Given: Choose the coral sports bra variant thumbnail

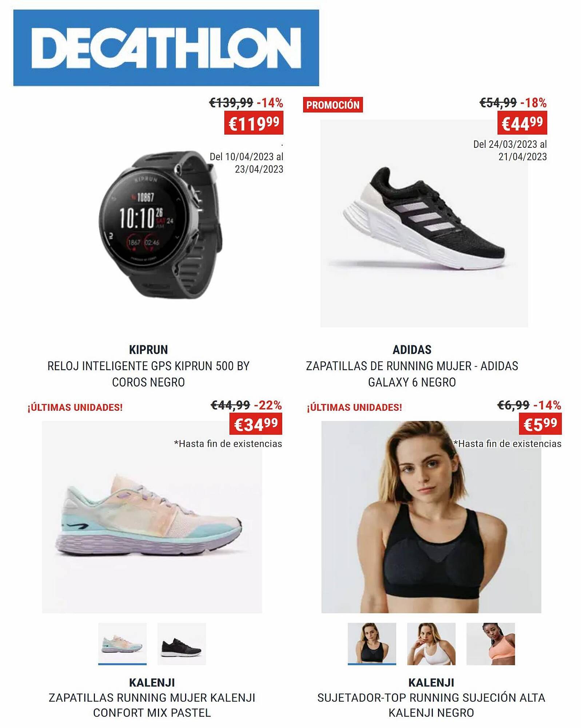Looking at the screenshot, I should coord(490,644).
